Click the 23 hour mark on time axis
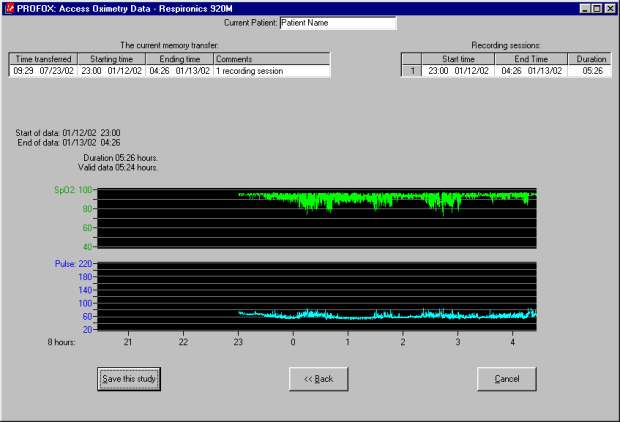The width and height of the screenshot is (620, 422). (x=238, y=342)
